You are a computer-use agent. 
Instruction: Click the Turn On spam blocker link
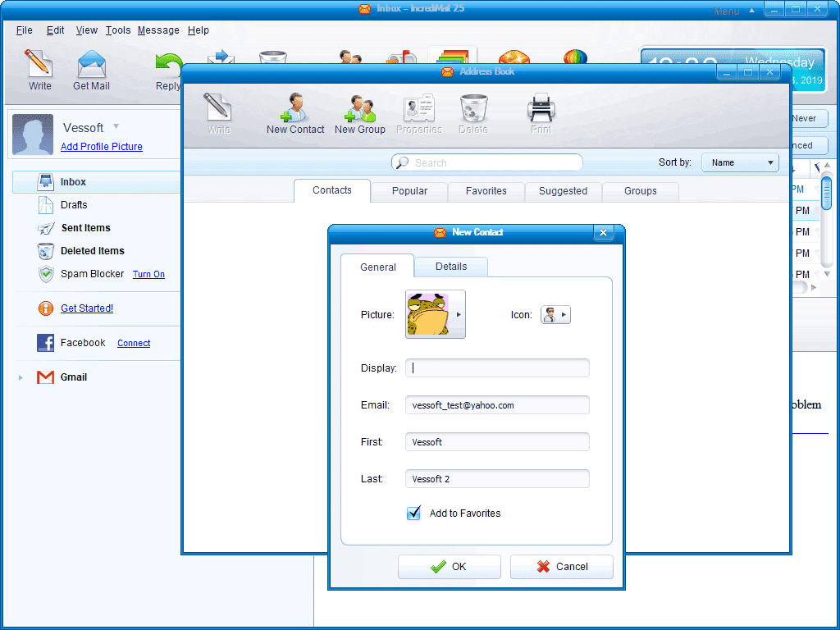tap(148, 274)
